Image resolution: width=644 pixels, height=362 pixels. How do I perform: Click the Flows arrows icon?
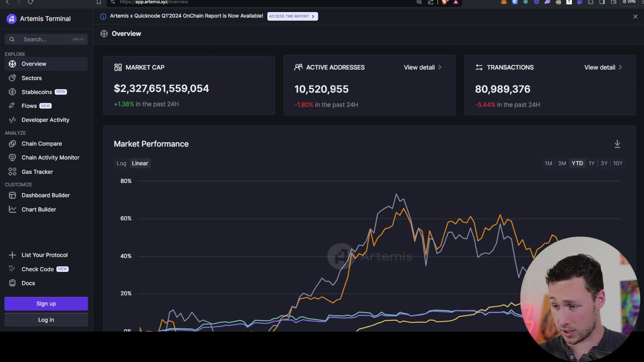click(12, 106)
